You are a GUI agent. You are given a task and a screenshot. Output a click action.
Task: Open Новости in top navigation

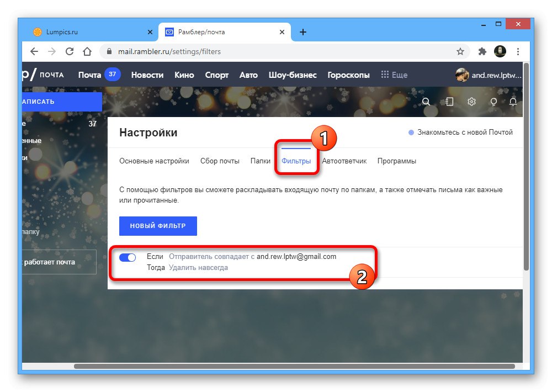pyautogui.click(x=147, y=75)
